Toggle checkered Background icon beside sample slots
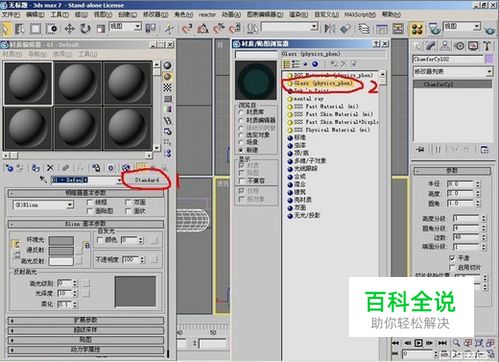The width and height of the screenshot is (499, 362). tap(168, 88)
